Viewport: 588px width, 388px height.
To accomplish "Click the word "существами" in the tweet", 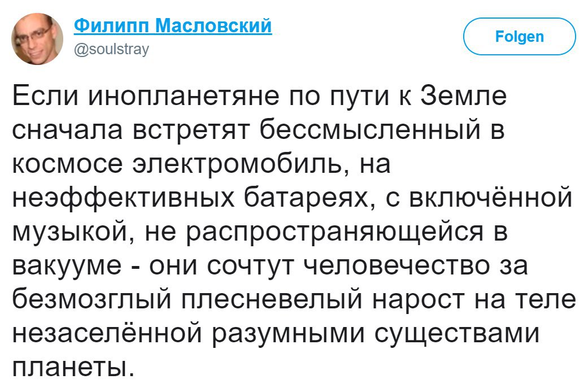I will coord(457,334).
